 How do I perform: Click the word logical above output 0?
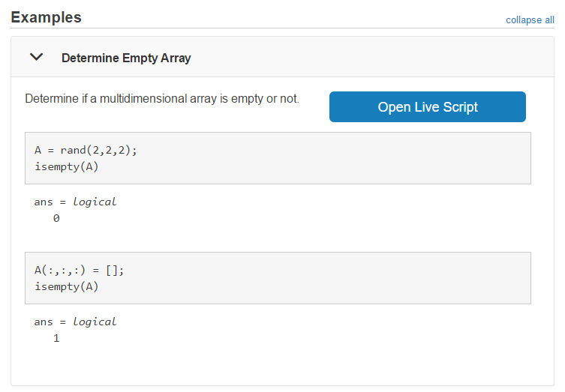tap(95, 202)
